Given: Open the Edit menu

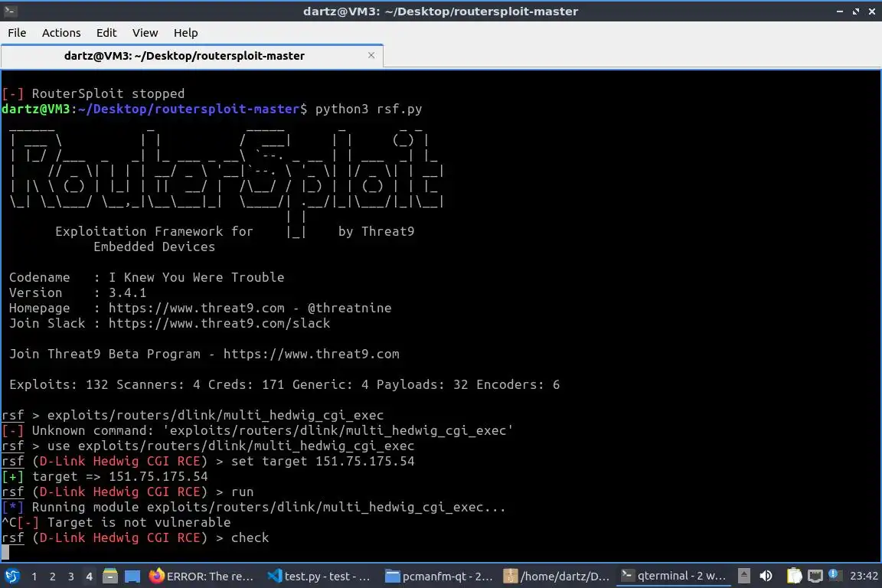Looking at the screenshot, I should [x=106, y=33].
